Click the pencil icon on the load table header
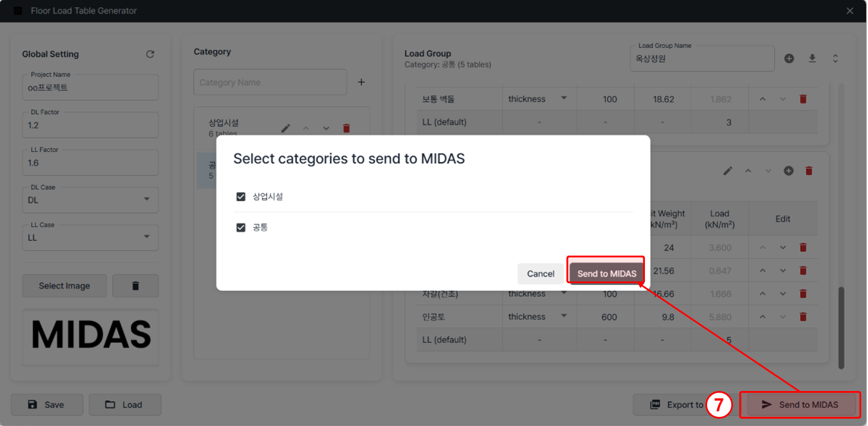 (728, 170)
